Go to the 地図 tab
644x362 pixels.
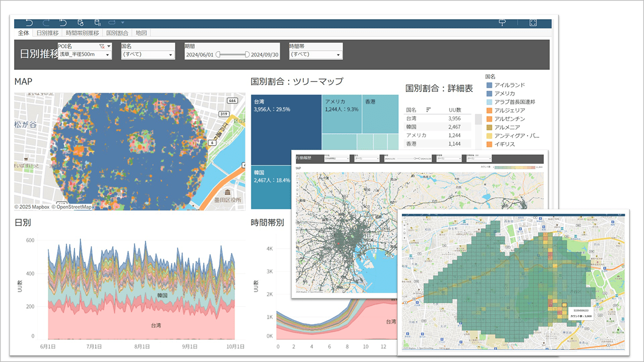pos(141,33)
